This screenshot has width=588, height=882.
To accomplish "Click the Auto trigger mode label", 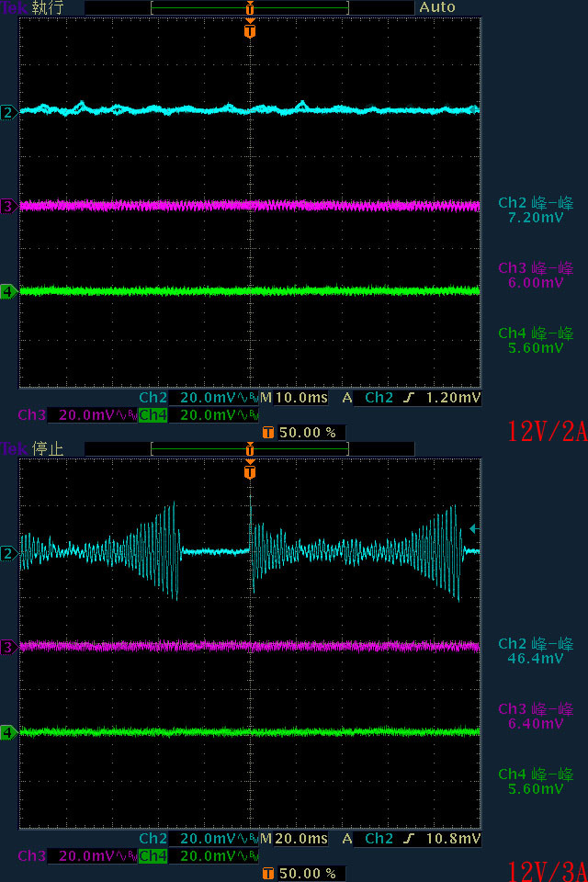I will pyautogui.click(x=436, y=7).
